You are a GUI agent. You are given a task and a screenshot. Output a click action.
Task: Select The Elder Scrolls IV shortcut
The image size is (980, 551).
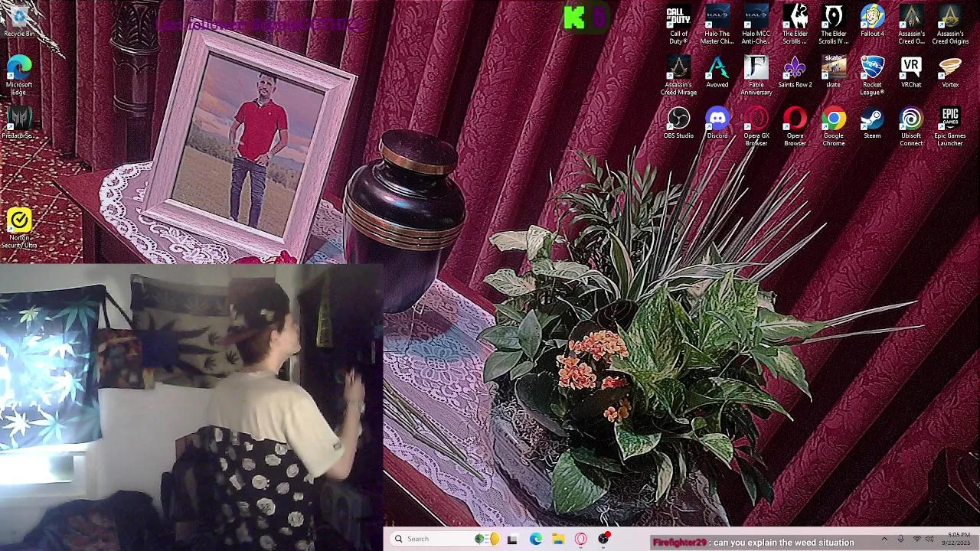[834, 24]
